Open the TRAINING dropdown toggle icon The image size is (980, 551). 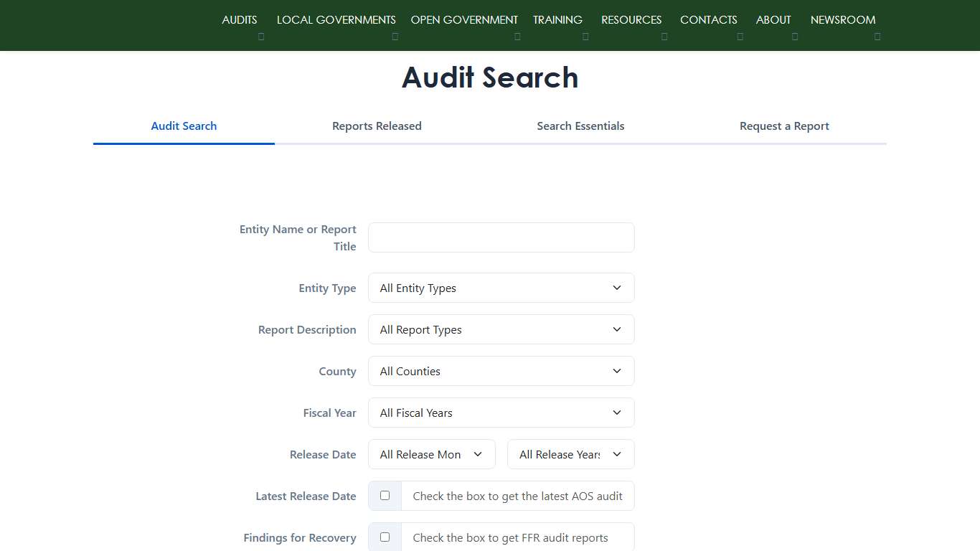point(585,36)
